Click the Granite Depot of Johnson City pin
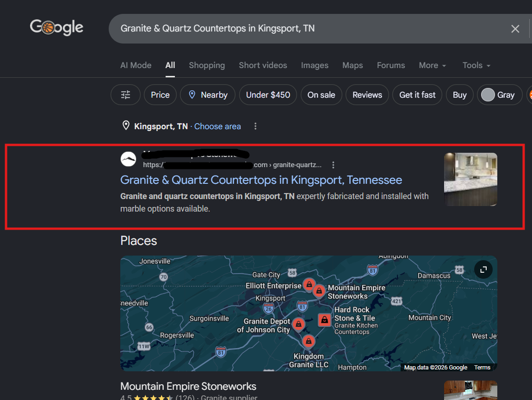532x400 pixels. (x=298, y=324)
